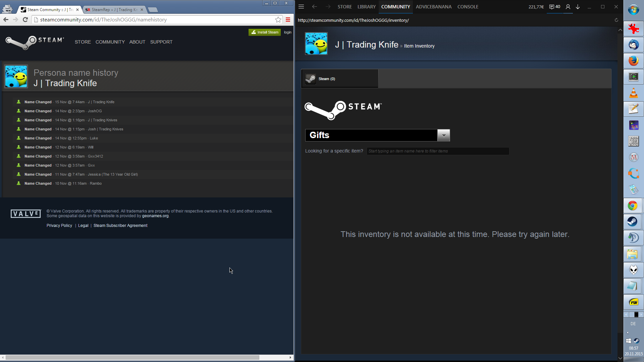
Task: Click the item name filter field
Action: click(x=437, y=151)
